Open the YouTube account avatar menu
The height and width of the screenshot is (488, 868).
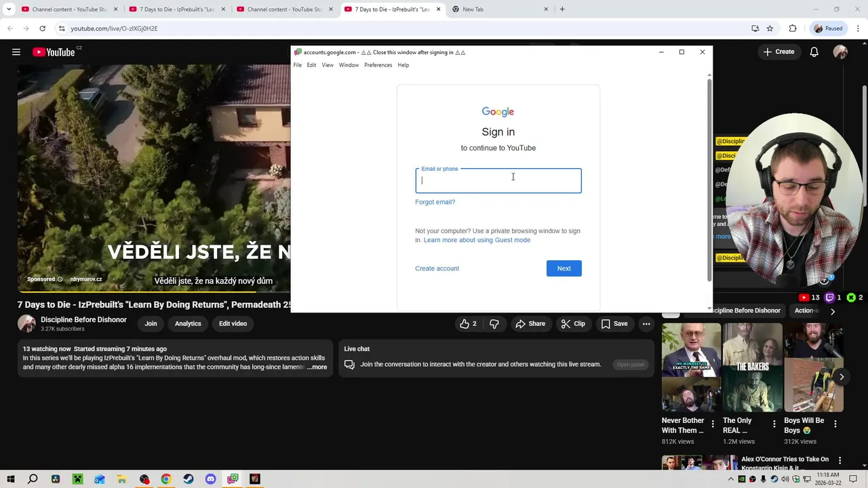840,52
